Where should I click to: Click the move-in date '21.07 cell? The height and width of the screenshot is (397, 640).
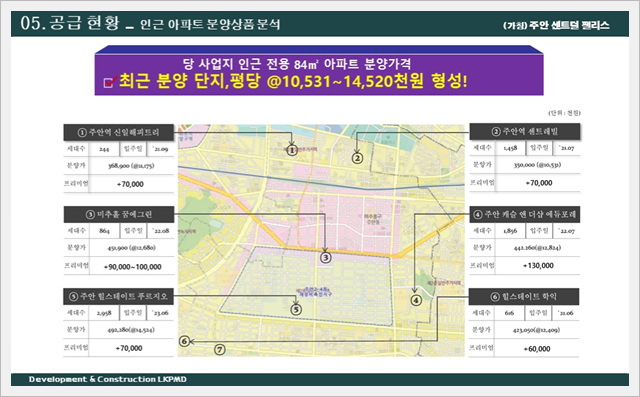point(567,149)
